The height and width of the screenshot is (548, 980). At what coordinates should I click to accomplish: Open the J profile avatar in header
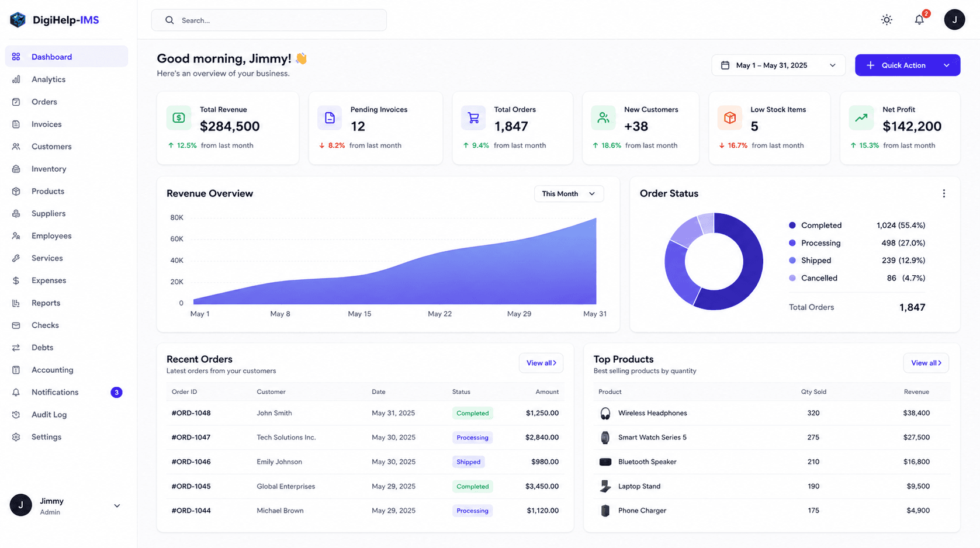954,20
